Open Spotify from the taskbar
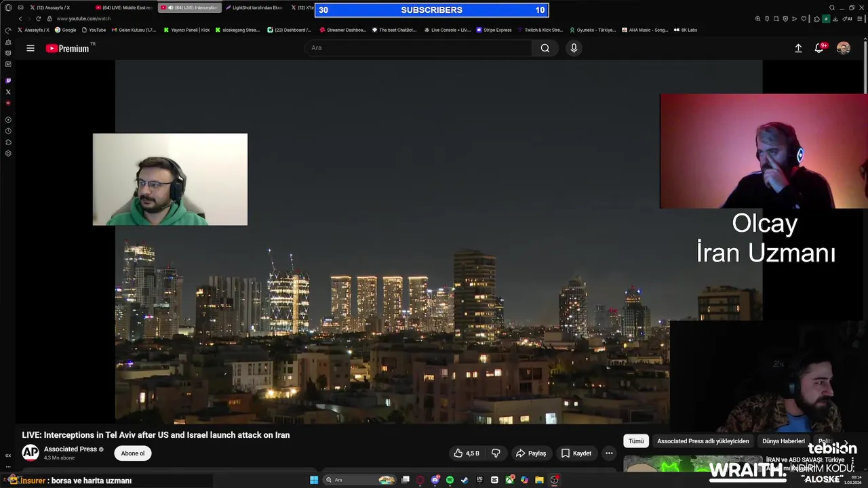 [x=450, y=480]
